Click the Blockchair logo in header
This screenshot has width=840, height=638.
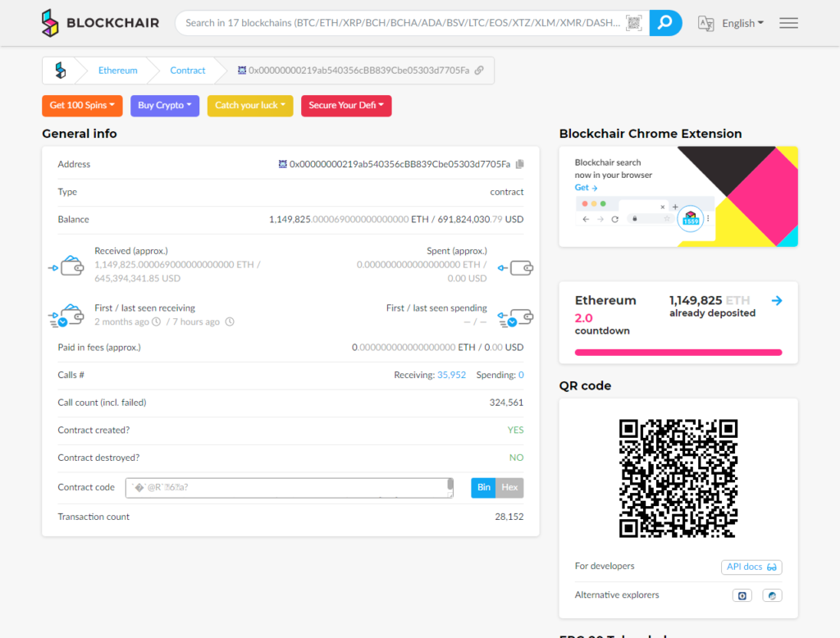tap(100, 23)
